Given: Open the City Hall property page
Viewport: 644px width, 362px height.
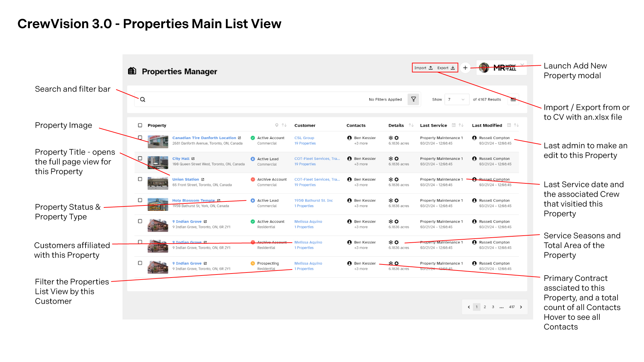Looking at the screenshot, I should coord(181,159).
